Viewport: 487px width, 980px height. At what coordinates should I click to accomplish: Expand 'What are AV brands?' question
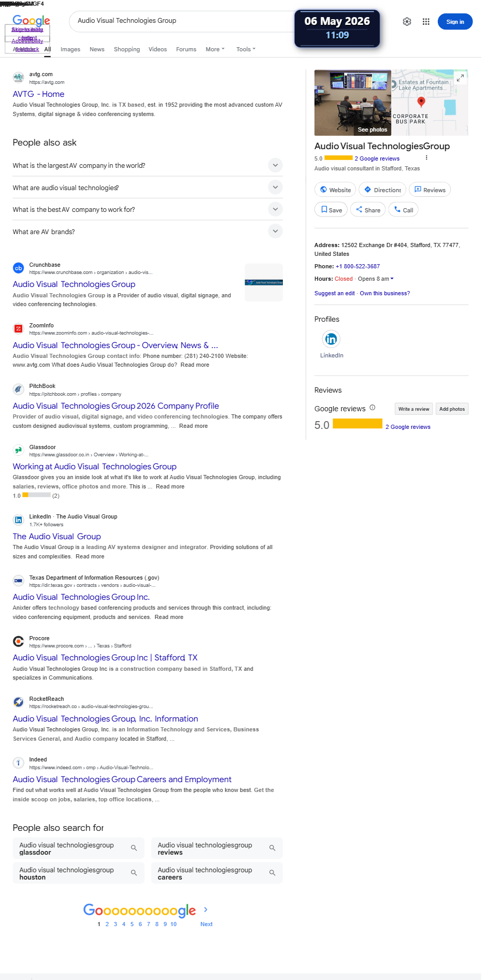276,231
